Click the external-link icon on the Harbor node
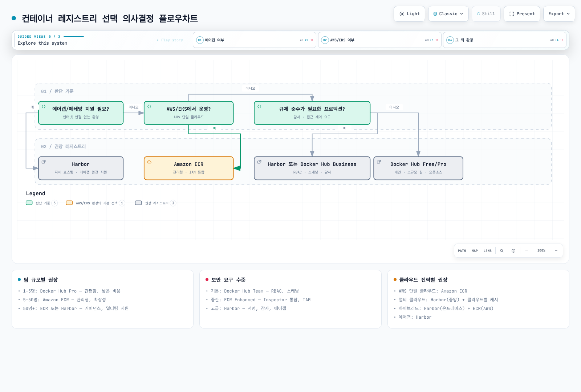The width and height of the screenshot is (581, 392). point(44,162)
